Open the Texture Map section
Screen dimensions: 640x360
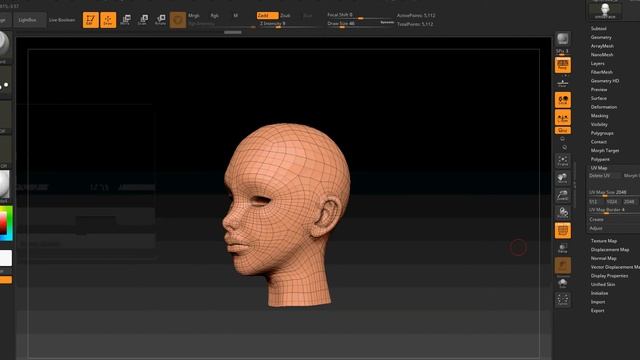click(604, 241)
